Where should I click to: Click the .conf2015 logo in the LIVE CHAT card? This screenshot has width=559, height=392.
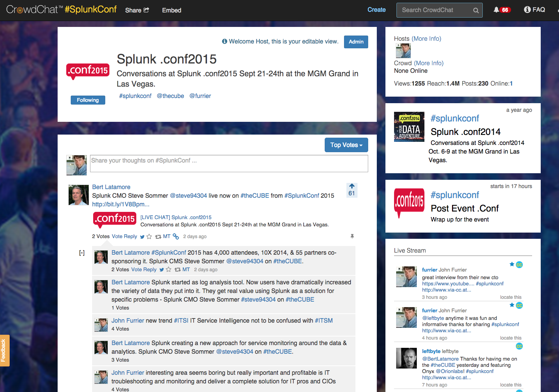(114, 219)
